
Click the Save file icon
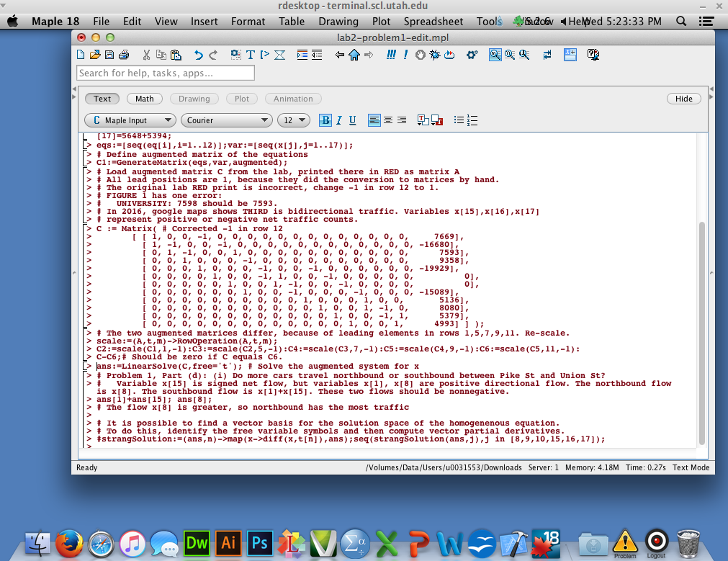tap(109, 55)
